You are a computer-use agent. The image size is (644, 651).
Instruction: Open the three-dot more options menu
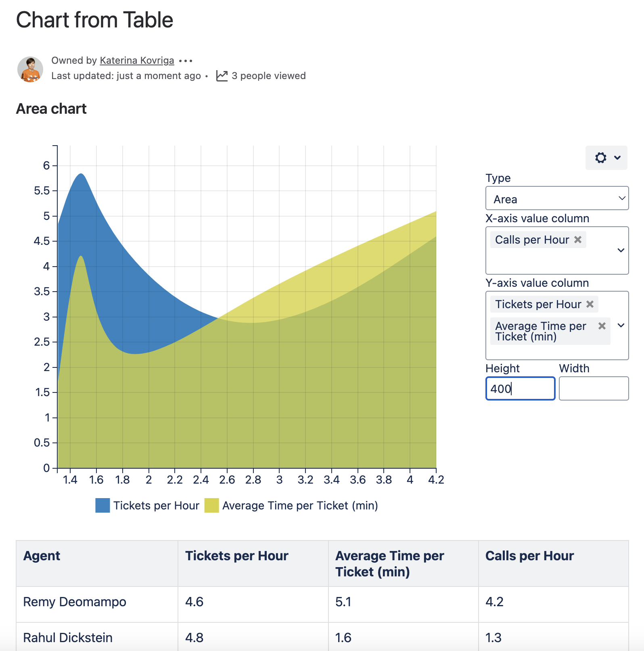coord(186,61)
